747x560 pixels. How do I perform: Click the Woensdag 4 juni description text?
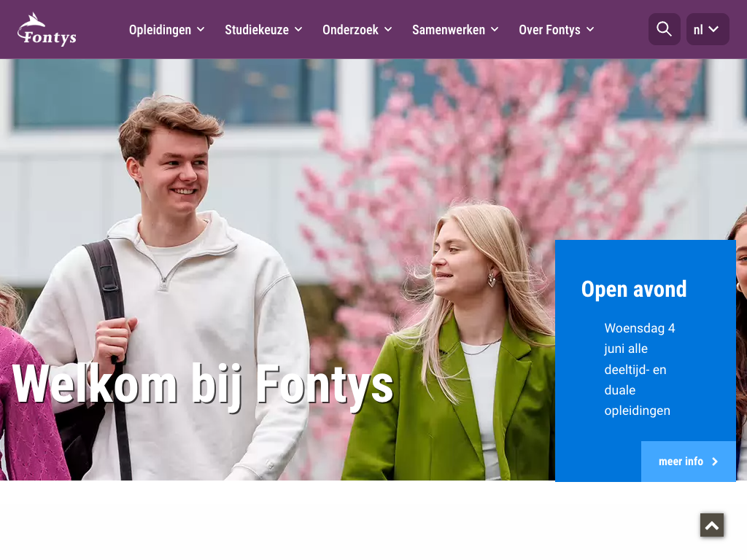(640, 369)
